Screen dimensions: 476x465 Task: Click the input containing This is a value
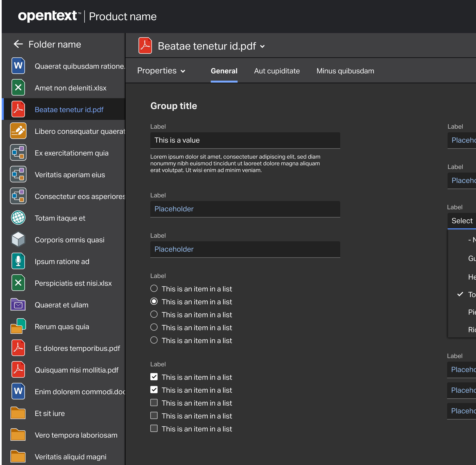245,140
